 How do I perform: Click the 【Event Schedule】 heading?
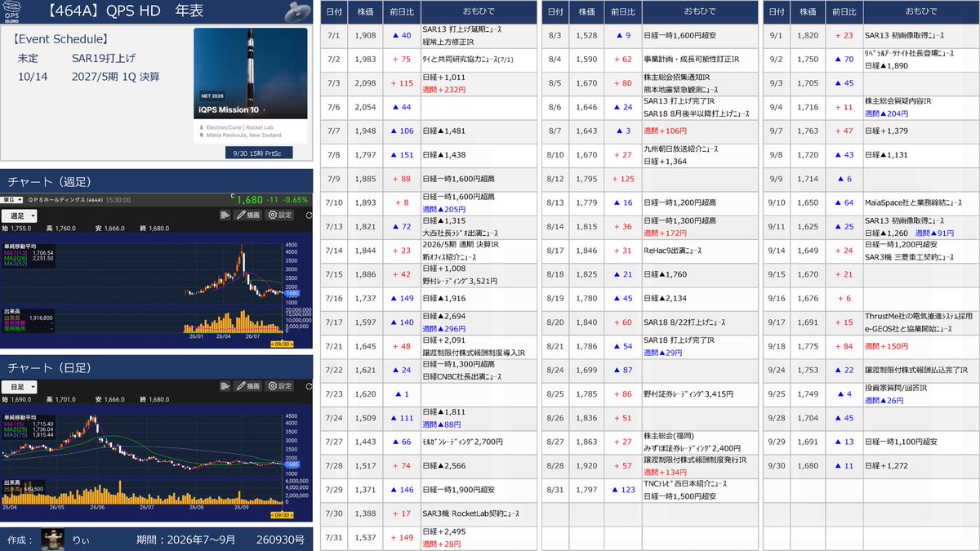60,39
